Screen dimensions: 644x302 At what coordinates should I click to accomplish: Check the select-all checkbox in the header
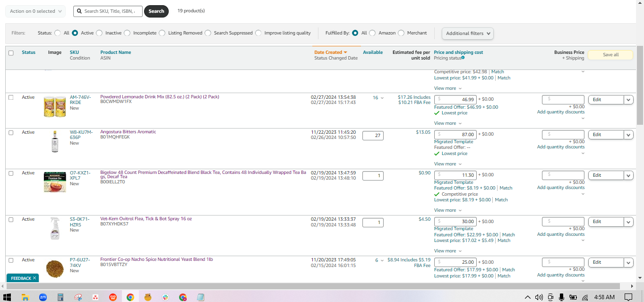coord(11,53)
